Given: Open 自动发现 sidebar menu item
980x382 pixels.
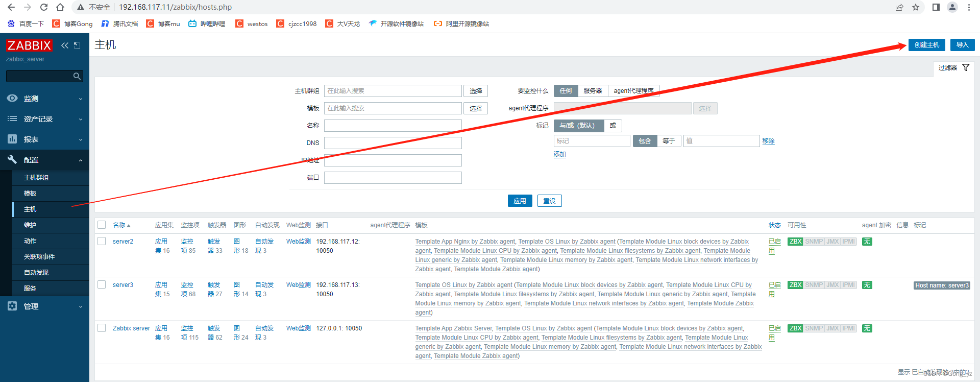Looking at the screenshot, I should [x=51, y=273].
